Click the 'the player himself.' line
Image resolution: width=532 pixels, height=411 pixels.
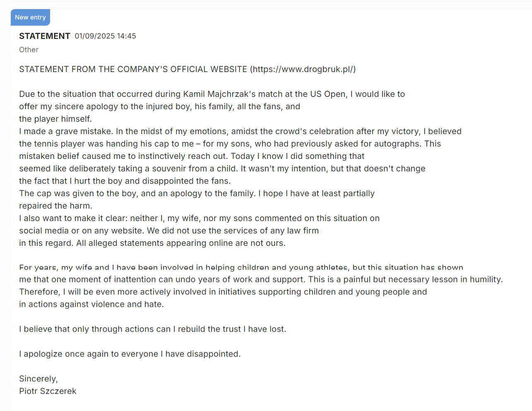pyautogui.click(x=55, y=119)
